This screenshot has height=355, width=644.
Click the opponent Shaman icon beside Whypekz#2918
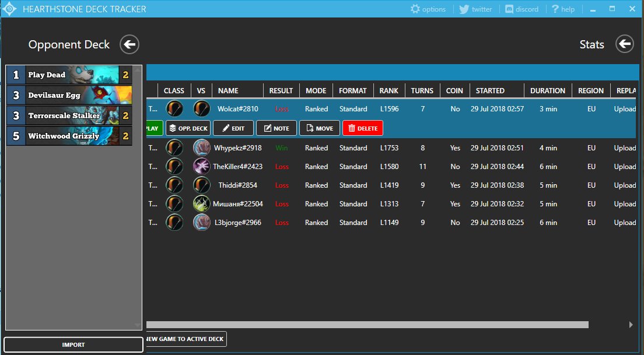point(202,147)
